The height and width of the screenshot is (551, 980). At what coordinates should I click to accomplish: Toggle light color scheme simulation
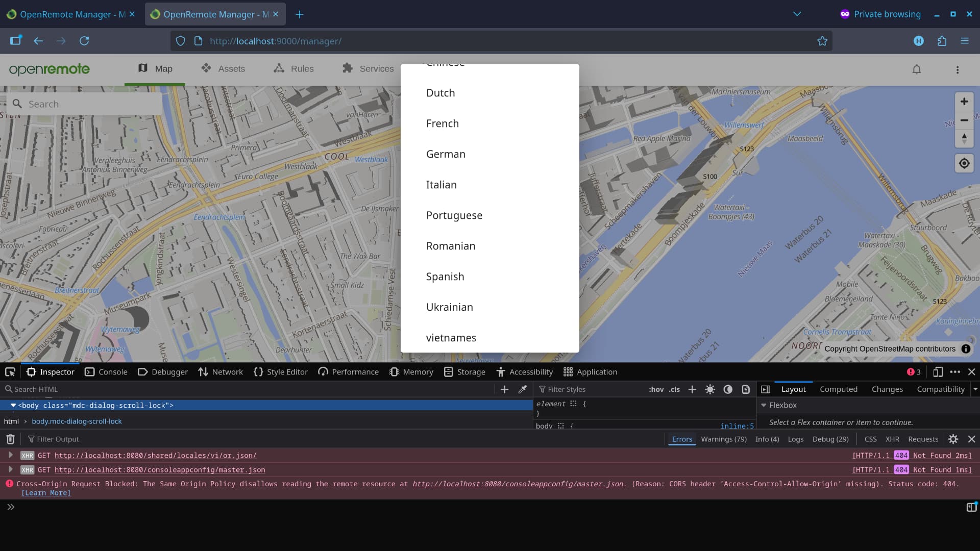click(x=710, y=389)
